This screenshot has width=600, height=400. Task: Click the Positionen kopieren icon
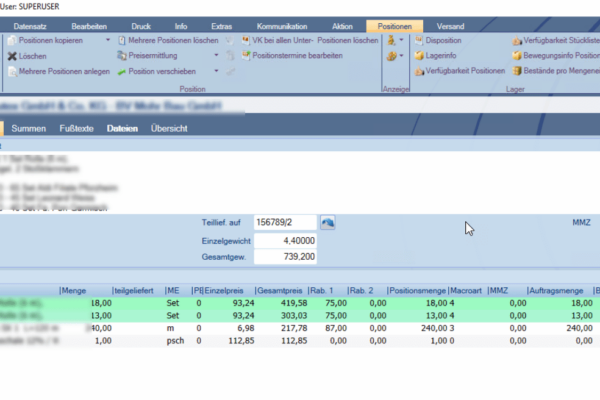pyautogui.click(x=11, y=40)
